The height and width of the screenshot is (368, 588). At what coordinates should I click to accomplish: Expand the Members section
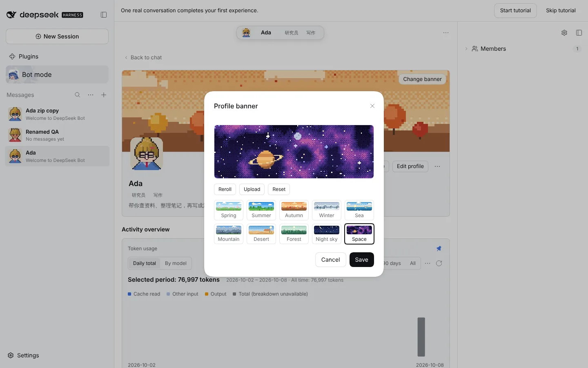tap(466, 49)
